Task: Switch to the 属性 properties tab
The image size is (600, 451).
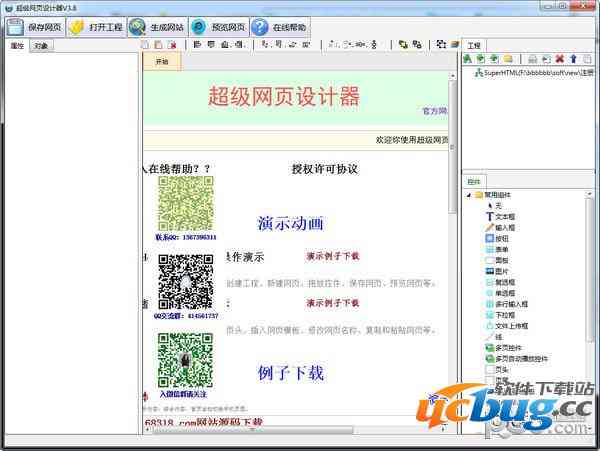Action: (x=17, y=46)
